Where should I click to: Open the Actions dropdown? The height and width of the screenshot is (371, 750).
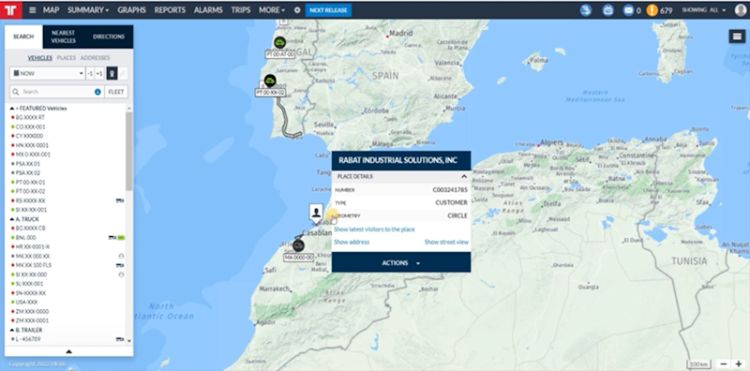pyautogui.click(x=401, y=262)
